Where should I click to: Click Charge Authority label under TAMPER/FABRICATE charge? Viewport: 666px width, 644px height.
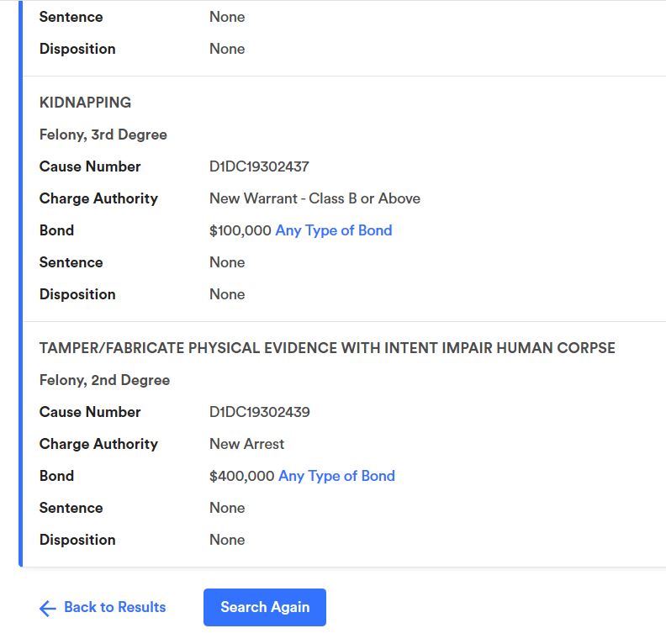98,444
